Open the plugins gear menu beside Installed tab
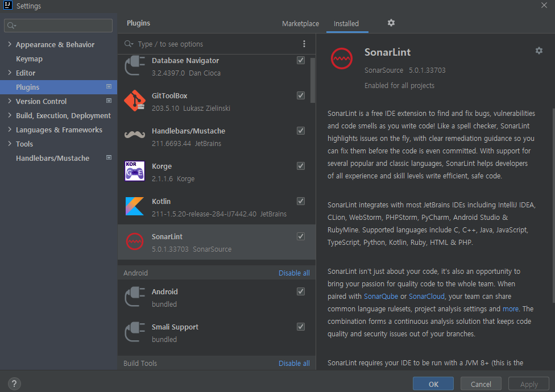This screenshot has height=392, width=555. pyautogui.click(x=391, y=23)
